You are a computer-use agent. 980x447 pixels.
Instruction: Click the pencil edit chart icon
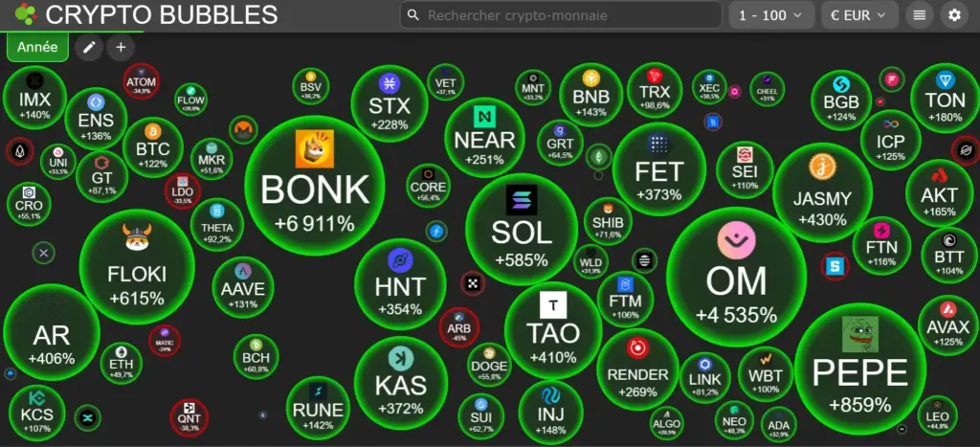[x=89, y=47]
